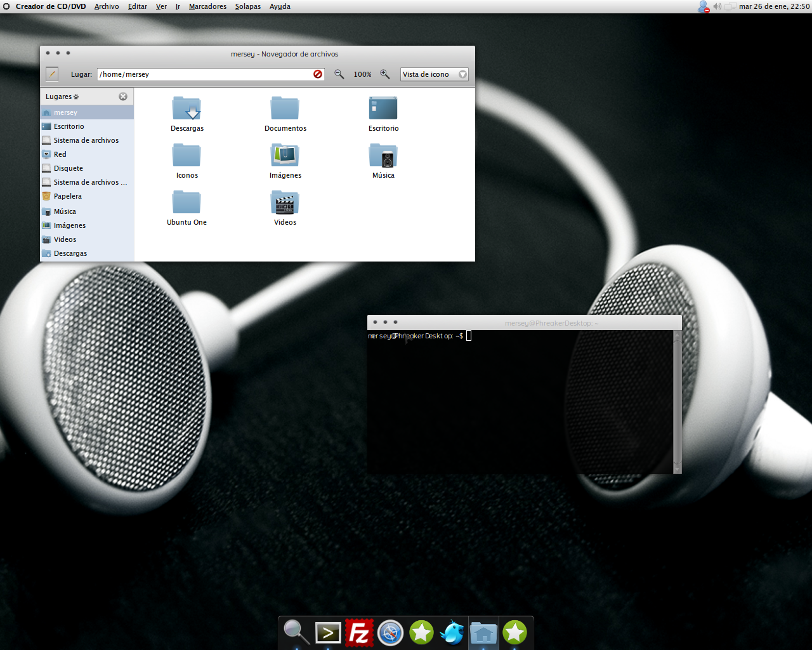
Task: Launch FileZilla from the dock
Action: (x=359, y=633)
